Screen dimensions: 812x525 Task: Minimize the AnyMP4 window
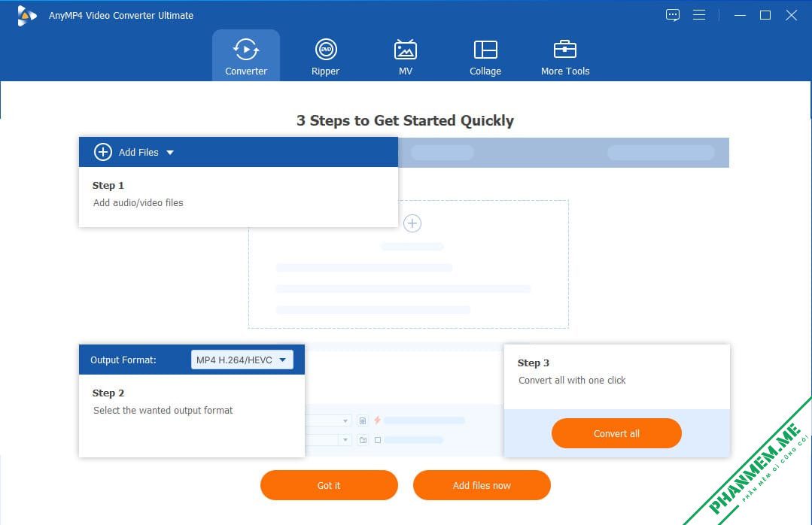coord(740,15)
